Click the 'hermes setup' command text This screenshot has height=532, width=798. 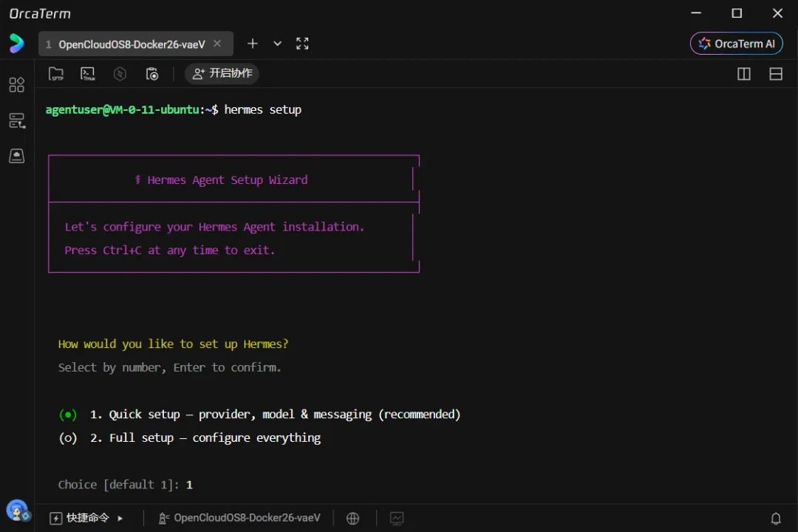tap(262, 110)
